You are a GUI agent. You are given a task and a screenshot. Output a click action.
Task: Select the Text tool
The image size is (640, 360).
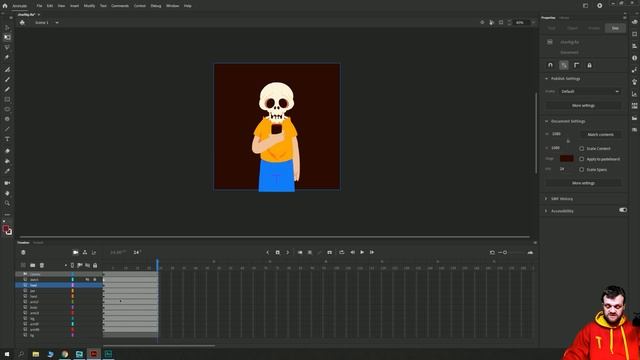7,139
